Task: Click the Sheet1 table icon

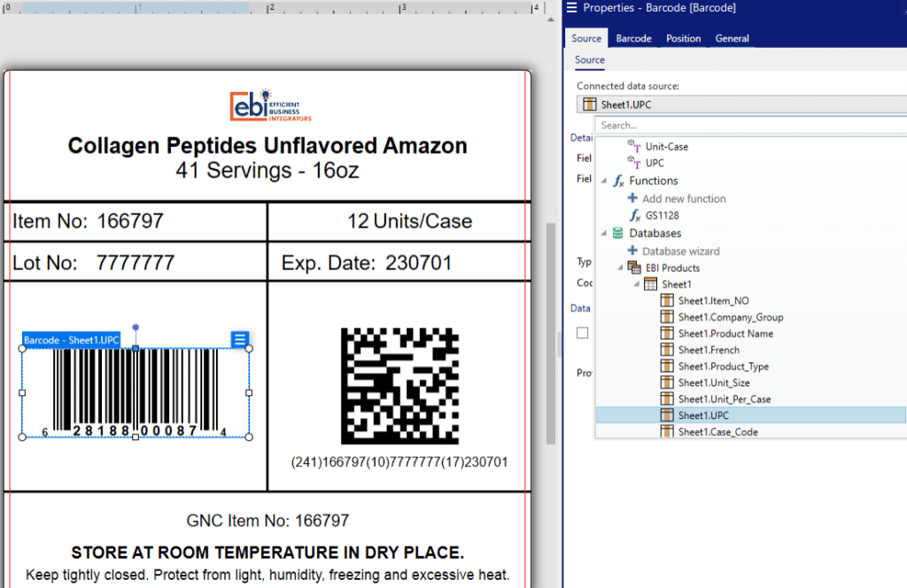Action: [651, 284]
